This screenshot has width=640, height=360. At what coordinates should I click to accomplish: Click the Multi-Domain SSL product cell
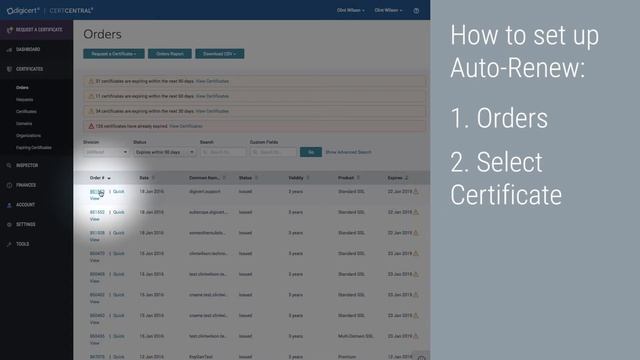pyautogui.click(x=356, y=336)
